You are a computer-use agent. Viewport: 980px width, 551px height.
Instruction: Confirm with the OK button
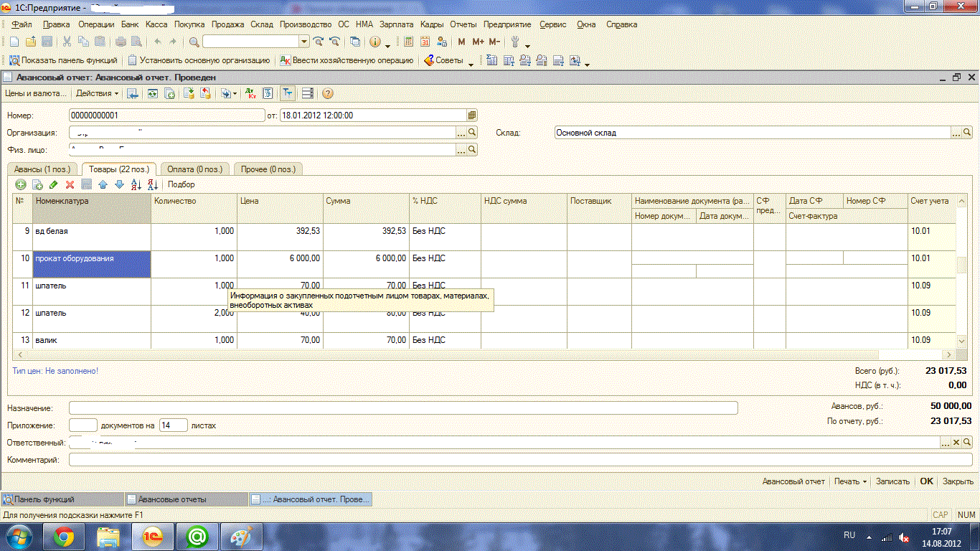pos(927,481)
